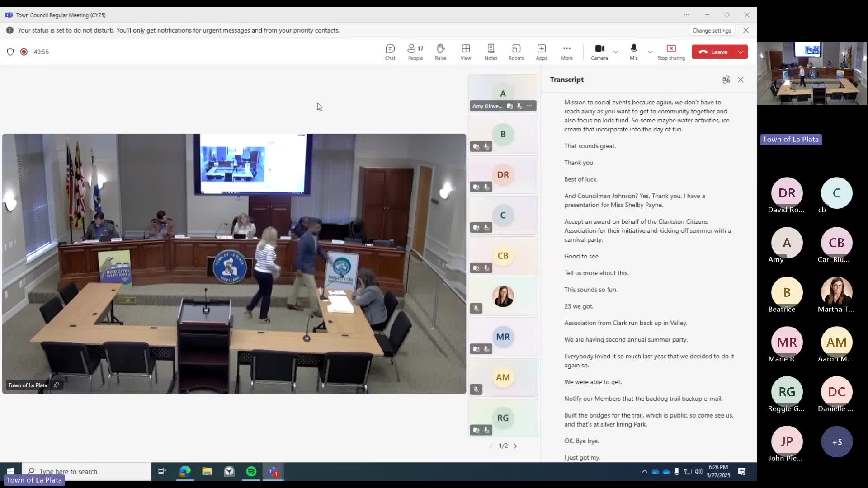
Task: Open the Leave button dropdown arrow
Action: (x=741, y=52)
